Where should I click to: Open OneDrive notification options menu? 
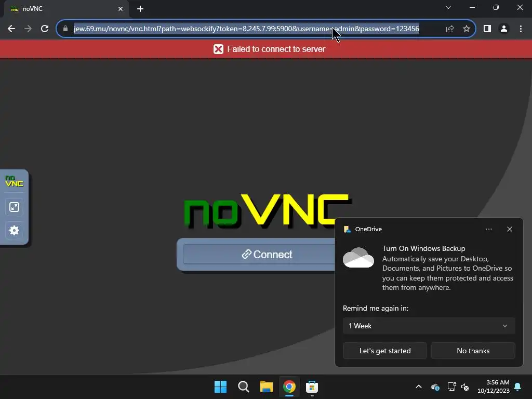point(488,229)
